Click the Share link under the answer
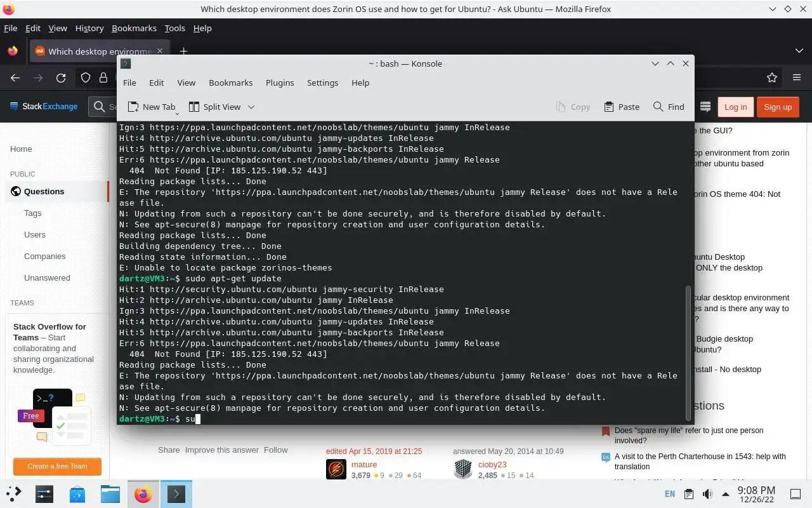 tap(169, 450)
